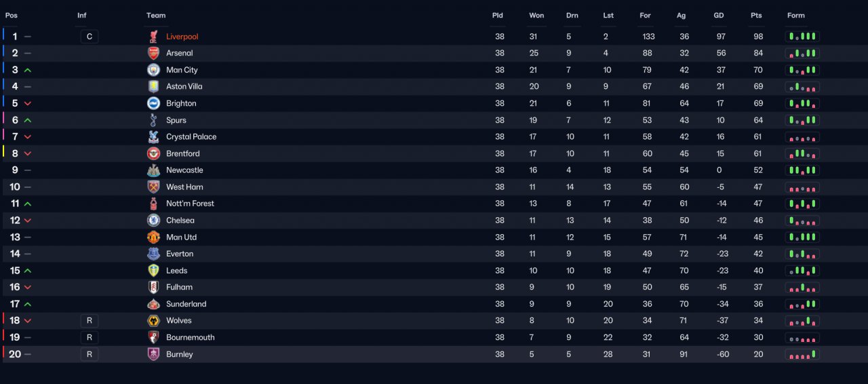Select the Burnley club crest
The width and height of the screenshot is (868, 384).
click(153, 354)
